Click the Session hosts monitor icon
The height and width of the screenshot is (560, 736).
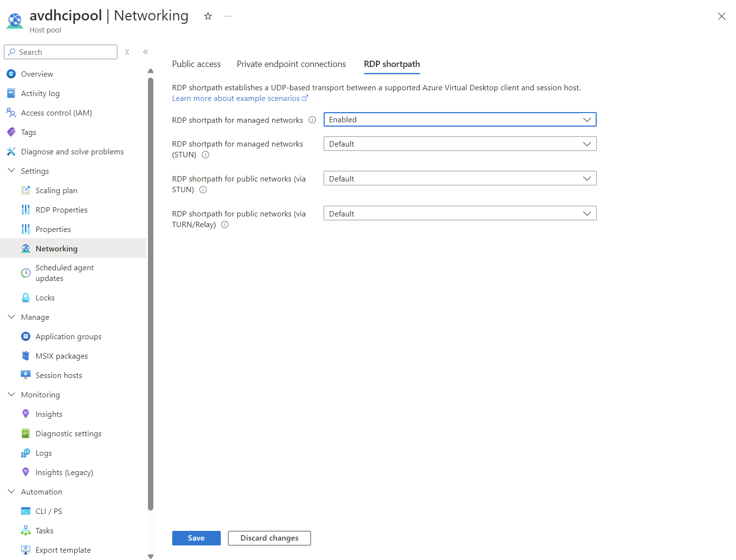[26, 375]
